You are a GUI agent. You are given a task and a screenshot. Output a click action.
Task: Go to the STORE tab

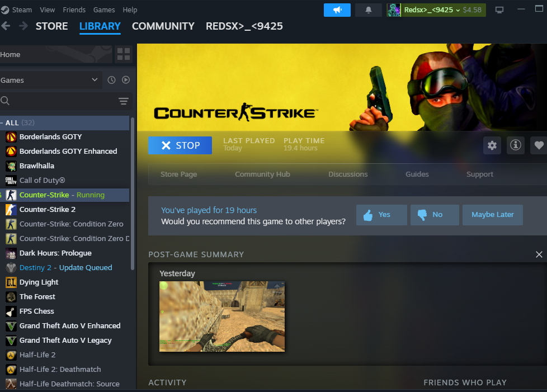pos(51,26)
